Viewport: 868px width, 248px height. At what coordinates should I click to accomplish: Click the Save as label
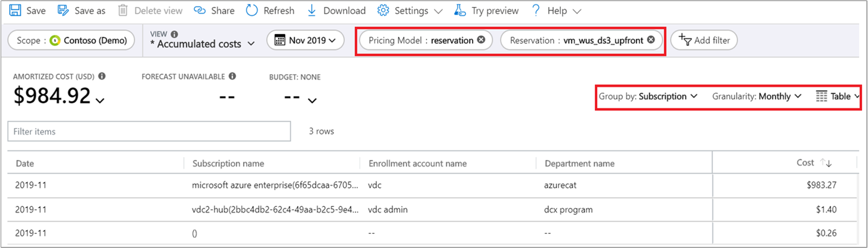pos(90,11)
